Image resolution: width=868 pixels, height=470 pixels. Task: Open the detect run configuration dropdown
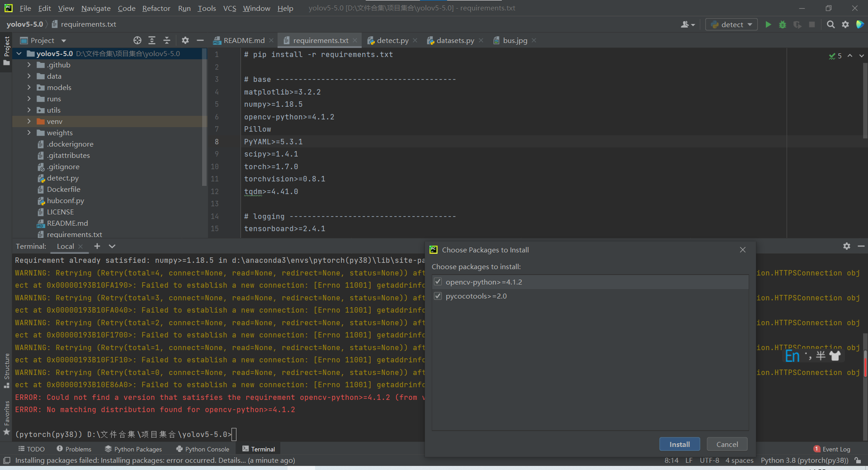[750, 24]
